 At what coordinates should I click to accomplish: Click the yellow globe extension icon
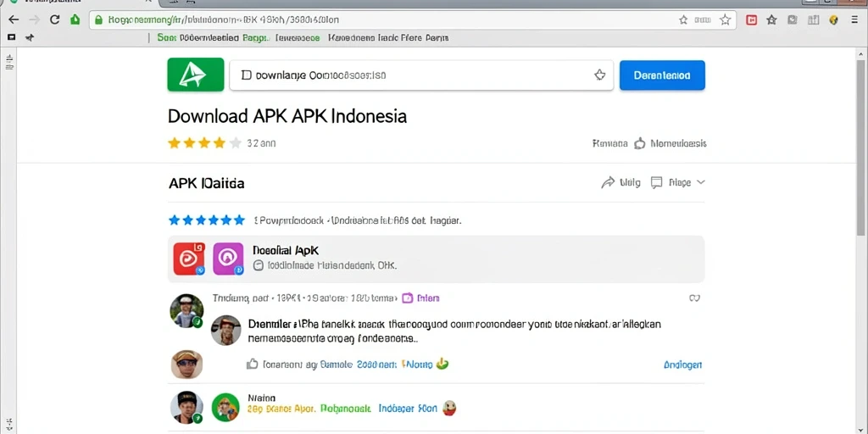[834, 20]
